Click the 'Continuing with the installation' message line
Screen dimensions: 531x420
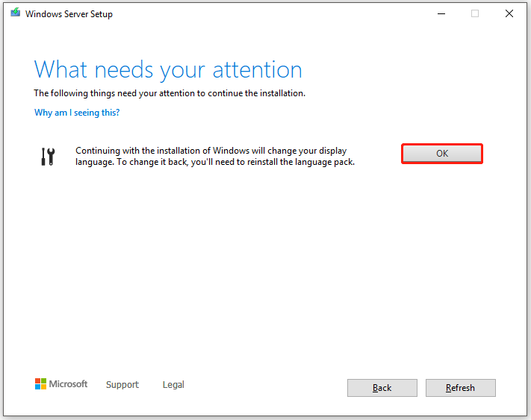click(x=211, y=151)
